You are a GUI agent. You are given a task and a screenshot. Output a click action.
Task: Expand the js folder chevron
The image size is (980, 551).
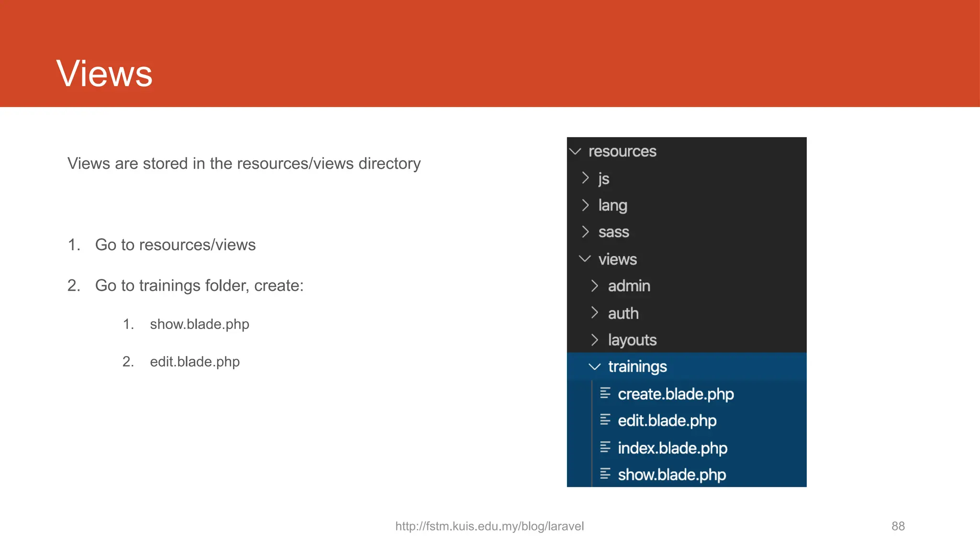click(x=585, y=178)
